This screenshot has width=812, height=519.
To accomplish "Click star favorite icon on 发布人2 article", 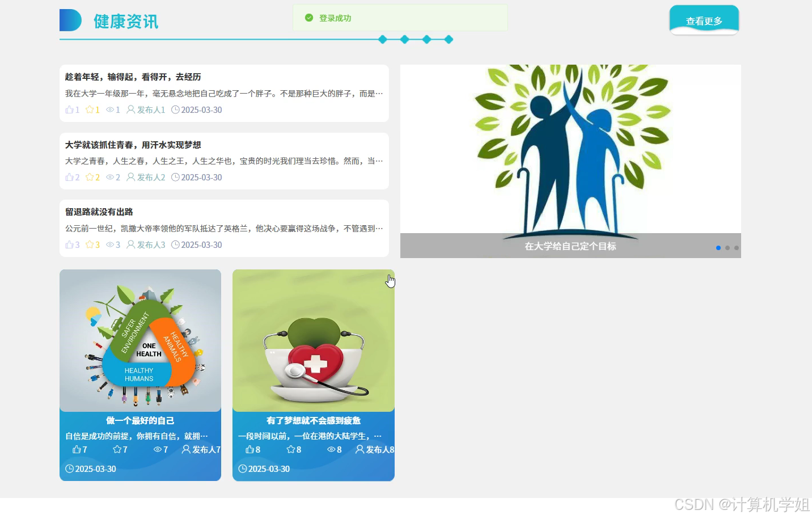I will [x=90, y=177].
